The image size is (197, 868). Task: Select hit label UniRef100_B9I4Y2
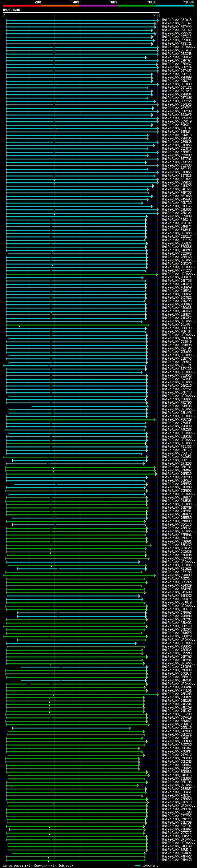click(177, 91)
